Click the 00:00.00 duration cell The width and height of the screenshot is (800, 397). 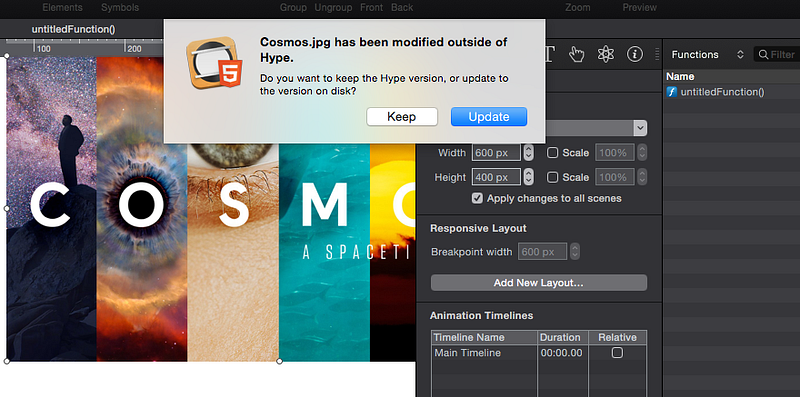[x=561, y=353]
